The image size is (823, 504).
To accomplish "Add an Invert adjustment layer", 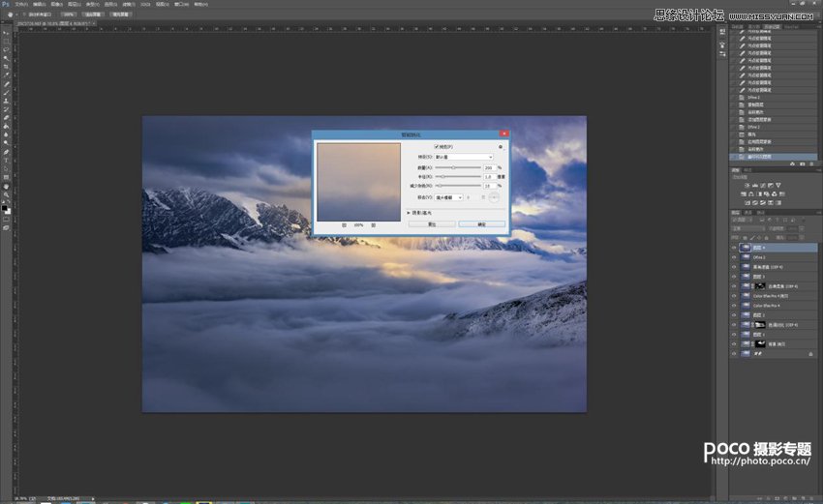I will click(x=747, y=203).
